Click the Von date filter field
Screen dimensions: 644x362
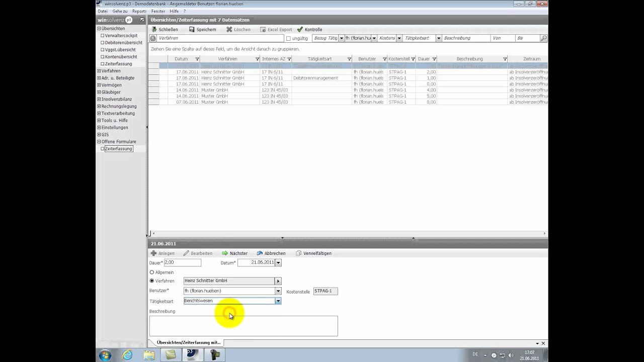[503, 38]
